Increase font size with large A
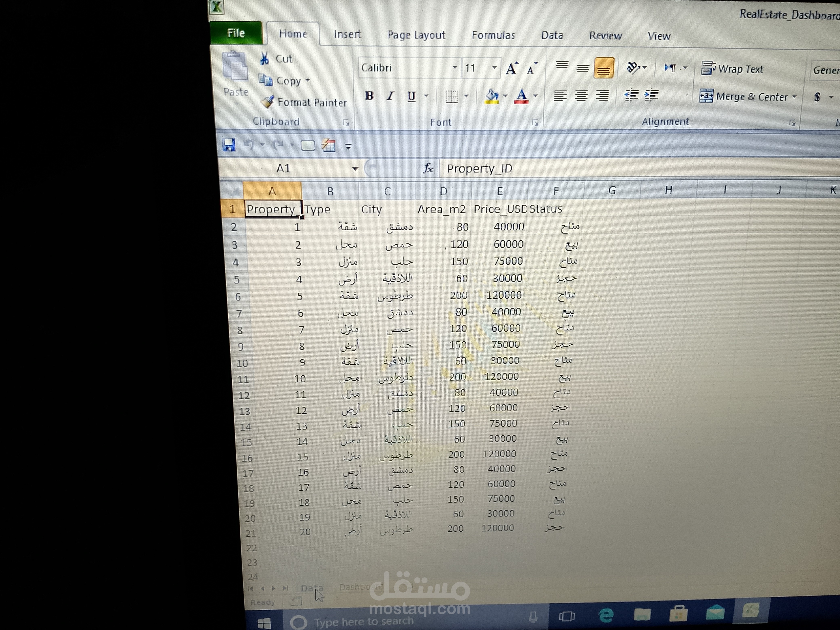 (x=512, y=68)
